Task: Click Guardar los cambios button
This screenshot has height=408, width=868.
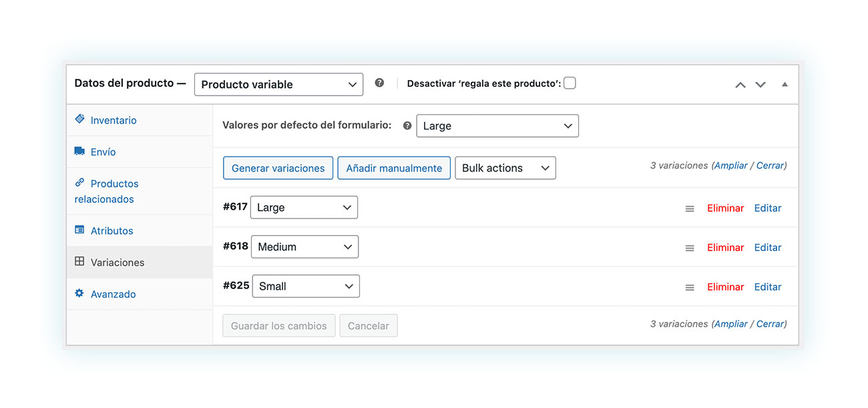Action: (279, 326)
